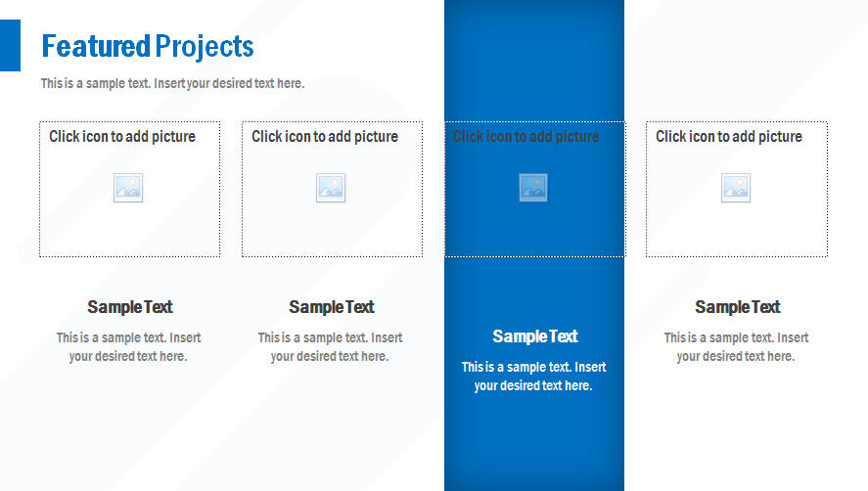Click the subtitle sample text under the title
Viewport: 868px width, 491px height.
tap(172, 83)
